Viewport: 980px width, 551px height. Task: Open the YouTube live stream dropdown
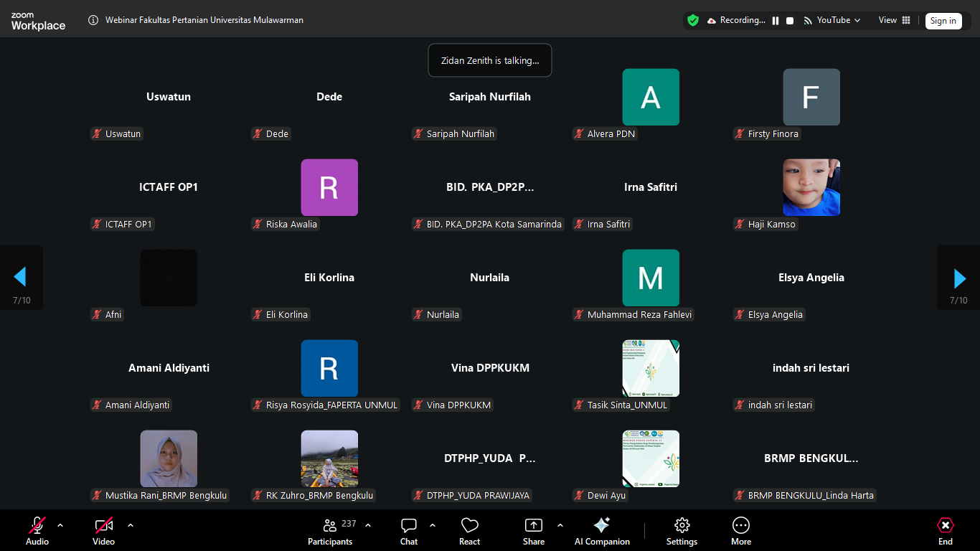tap(832, 21)
